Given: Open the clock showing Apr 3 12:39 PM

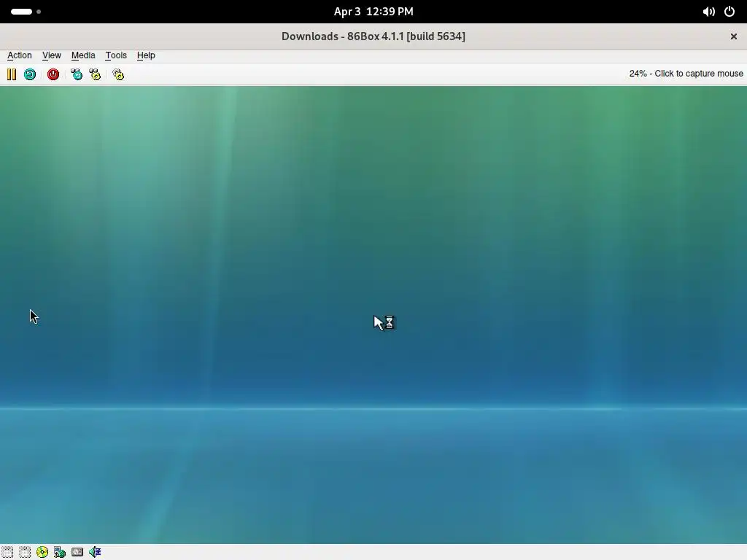Looking at the screenshot, I should click(373, 12).
